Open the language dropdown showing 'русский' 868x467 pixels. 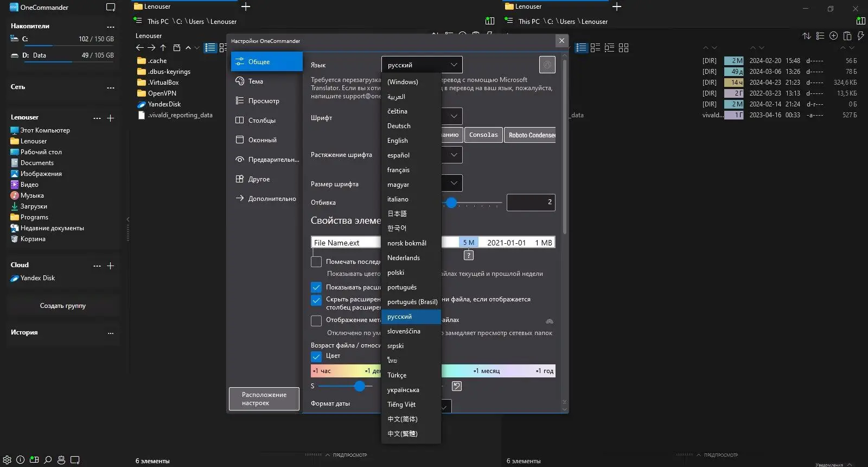tap(422, 65)
